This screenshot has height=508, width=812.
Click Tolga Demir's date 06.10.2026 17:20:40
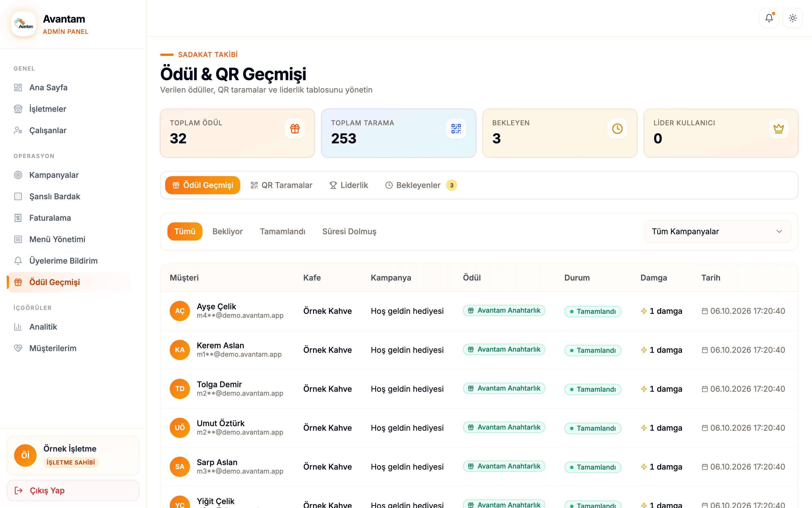click(x=743, y=389)
